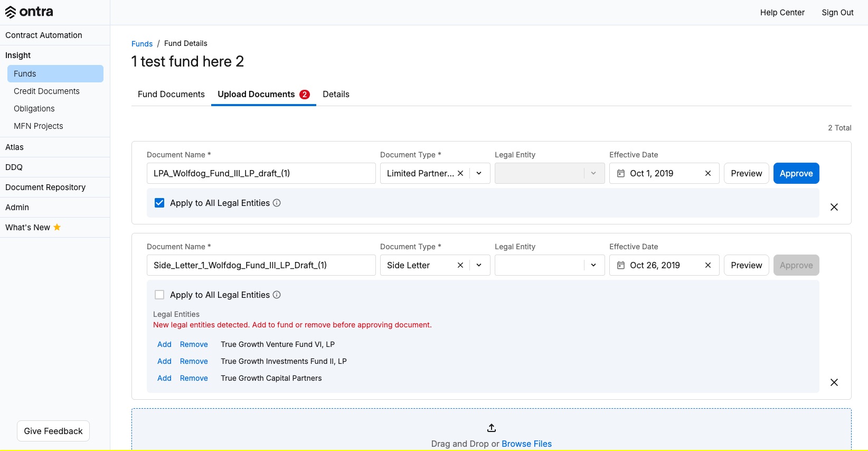Image resolution: width=868 pixels, height=451 pixels.
Task: Expand the Limited Partner document type dropdown
Action: [x=479, y=173]
